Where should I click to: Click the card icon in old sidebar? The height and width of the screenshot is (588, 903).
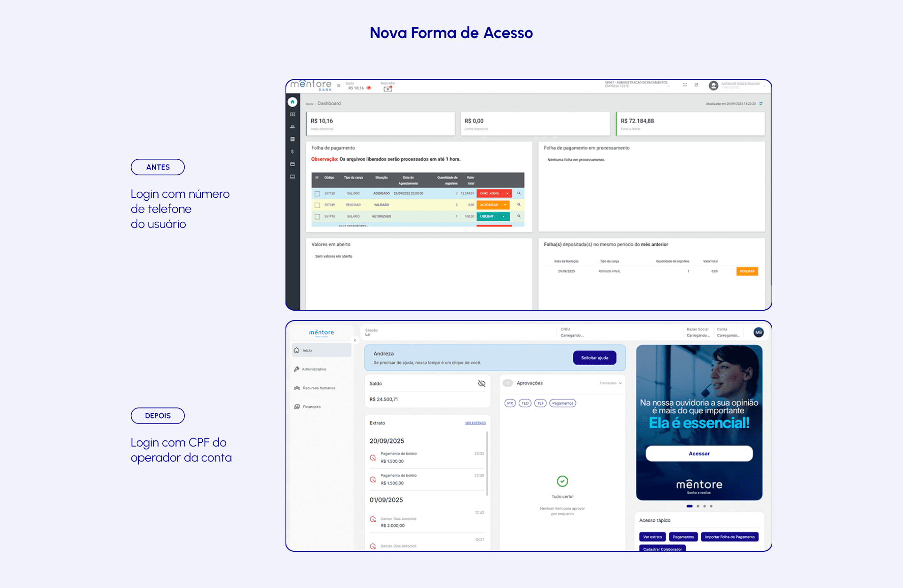tap(293, 164)
